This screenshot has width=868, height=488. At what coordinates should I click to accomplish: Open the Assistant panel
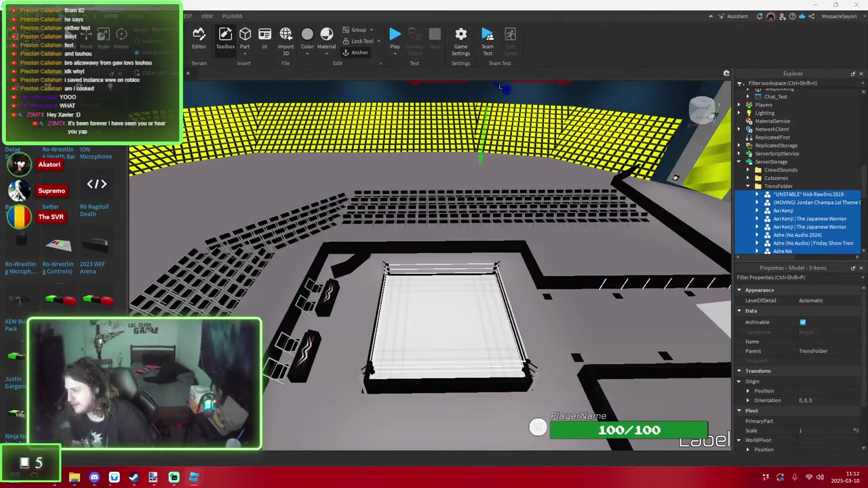point(732,16)
